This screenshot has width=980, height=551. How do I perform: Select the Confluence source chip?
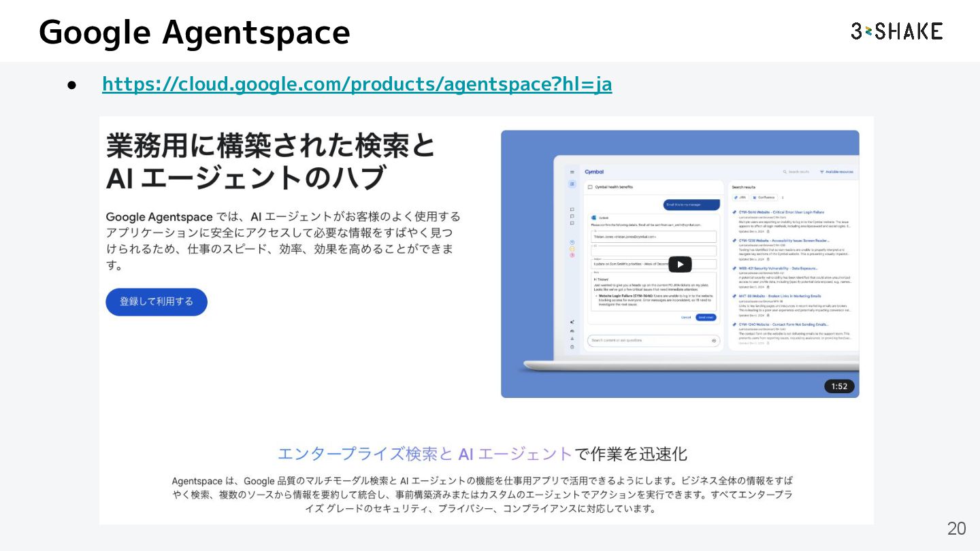pos(764,197)
